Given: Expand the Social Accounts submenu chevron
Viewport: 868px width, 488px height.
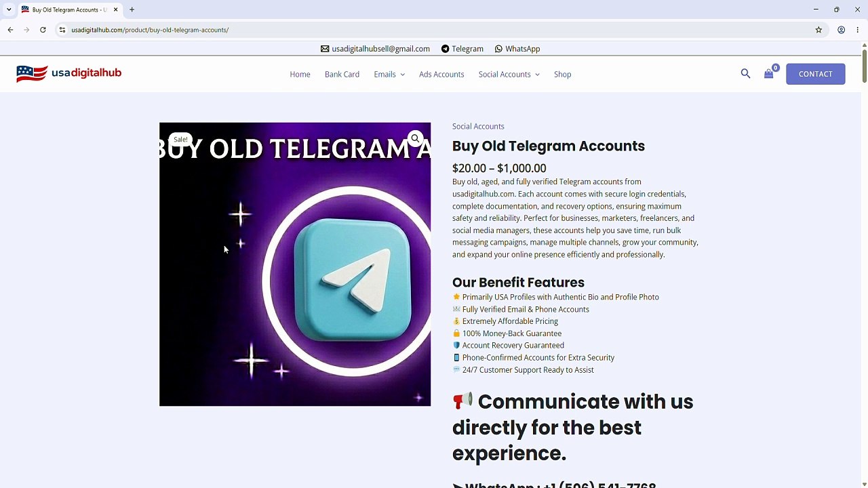Looking at the screenshot, I should point(537,75).
